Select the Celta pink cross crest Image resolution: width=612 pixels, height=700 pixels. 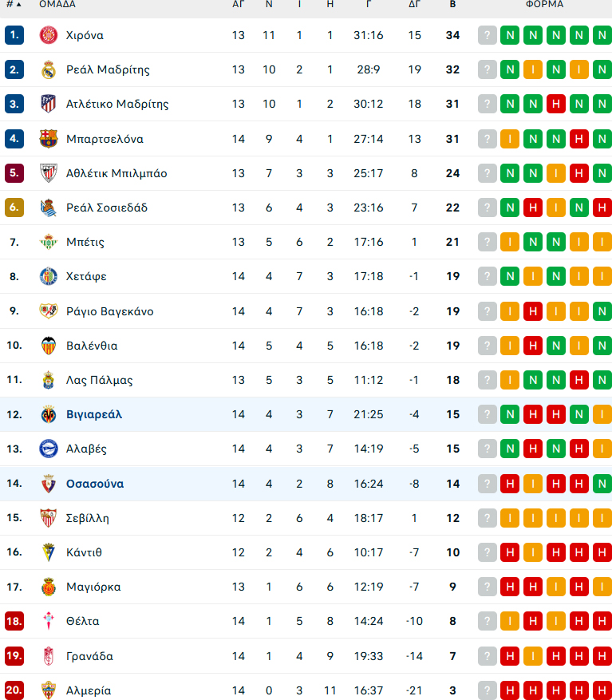coord(48,621)
